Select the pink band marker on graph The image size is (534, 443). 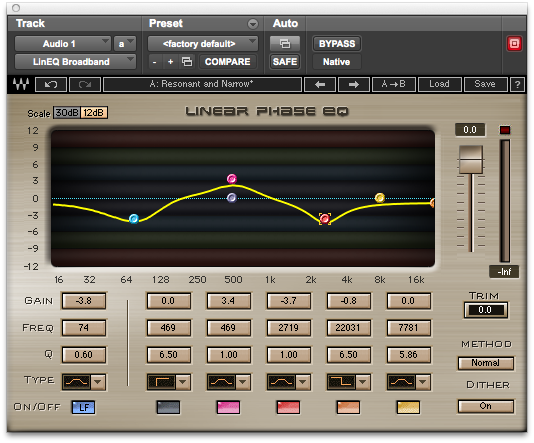point(232,178)
